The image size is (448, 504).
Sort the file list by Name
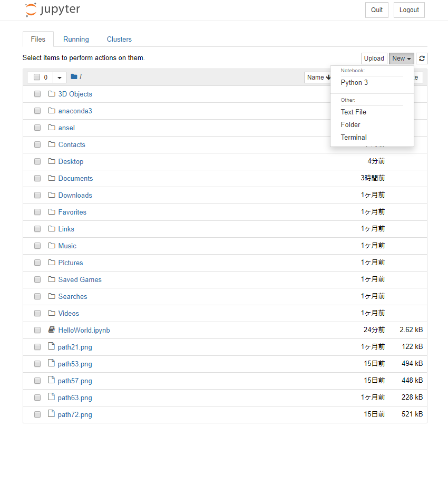coord(316,77)
